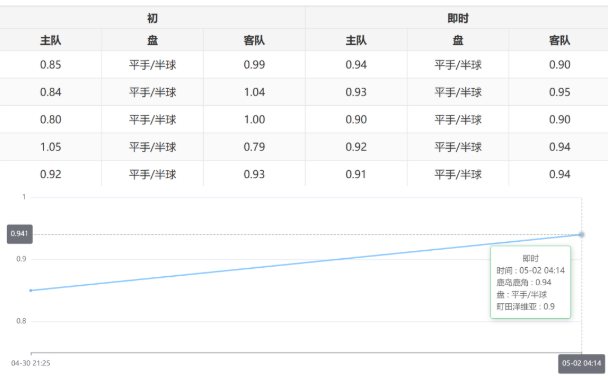Click initial 平手/半球 handicap in the 1.05 row
611x390 pixels.
click(152, 147)
